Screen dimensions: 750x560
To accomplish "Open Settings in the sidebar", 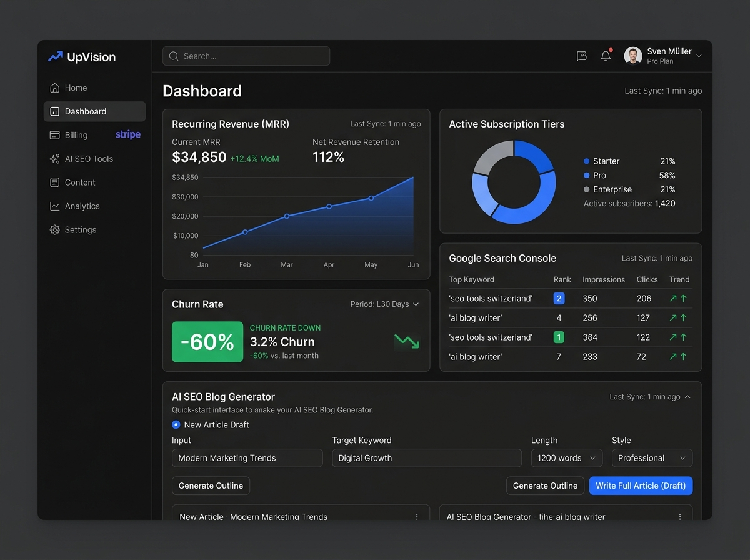I will 94,230.
